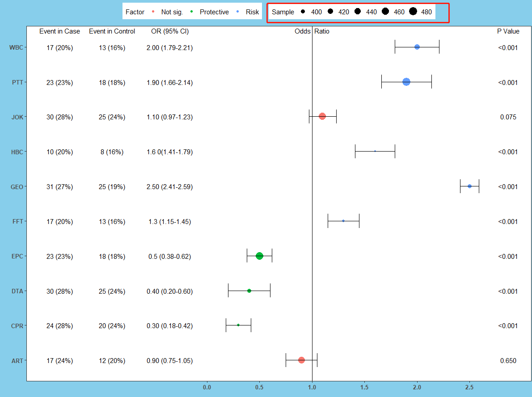Click the blue Risk legend dot
This screenshot has width=532, height=397.
coord(237,12)
